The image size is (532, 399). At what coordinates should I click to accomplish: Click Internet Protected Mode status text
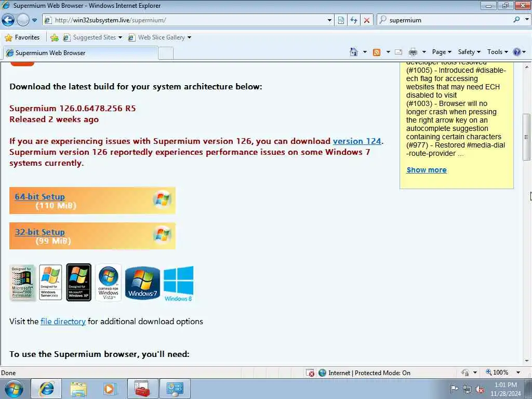tap(369, 373)
